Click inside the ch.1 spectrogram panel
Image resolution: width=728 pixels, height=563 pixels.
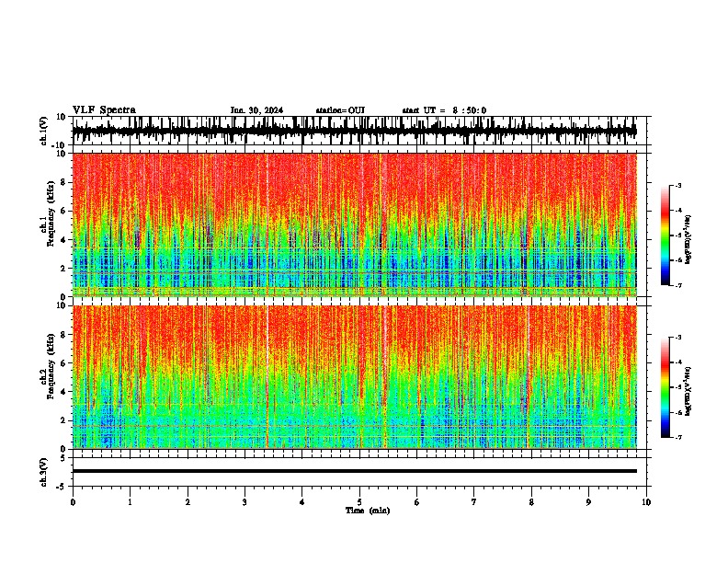click(x=354, y=224)
